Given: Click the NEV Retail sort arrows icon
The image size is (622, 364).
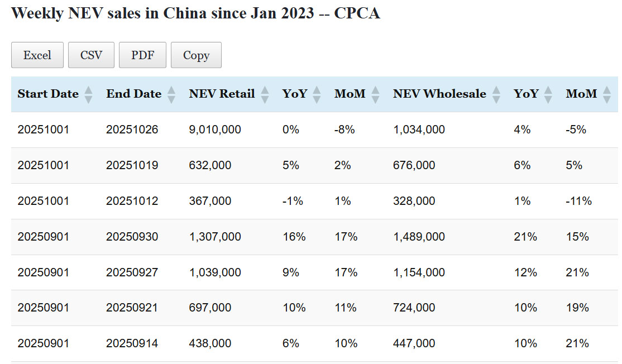Looking at the screenshot, I should (x=265, y=94).
